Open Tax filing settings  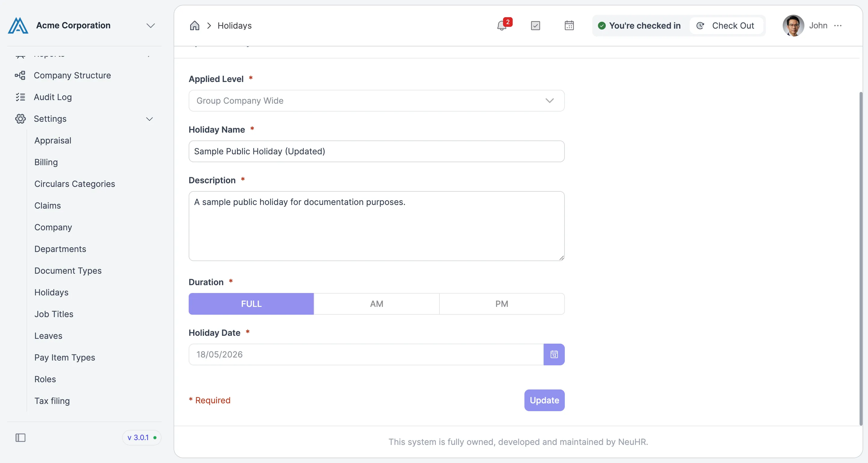point(52,401)
